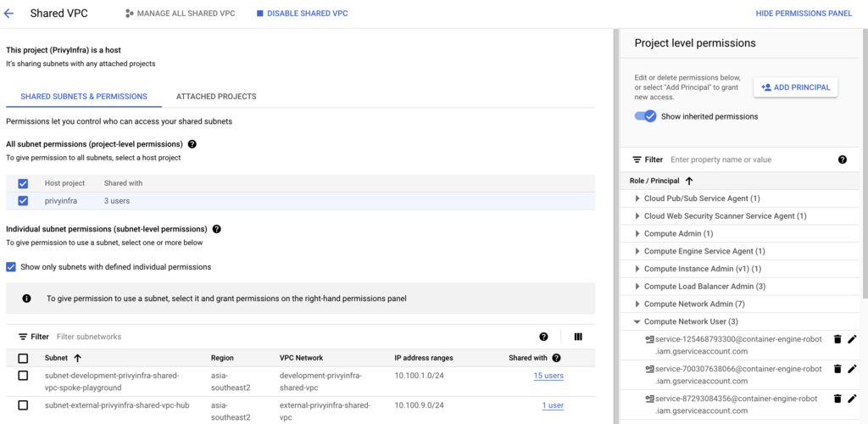Toggle Show only subnets with defined permissions
Image resolution: width=868 pixels, height=424 pixels.
(11, 267)
